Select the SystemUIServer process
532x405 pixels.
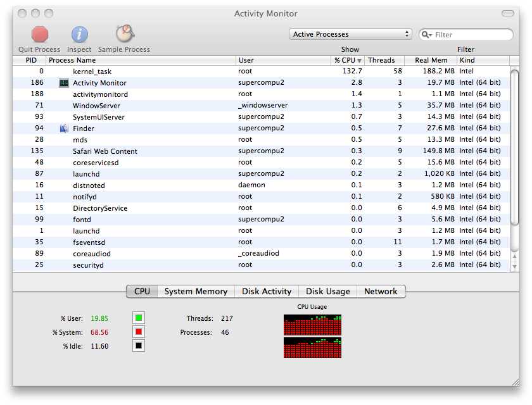click(261, 117)
